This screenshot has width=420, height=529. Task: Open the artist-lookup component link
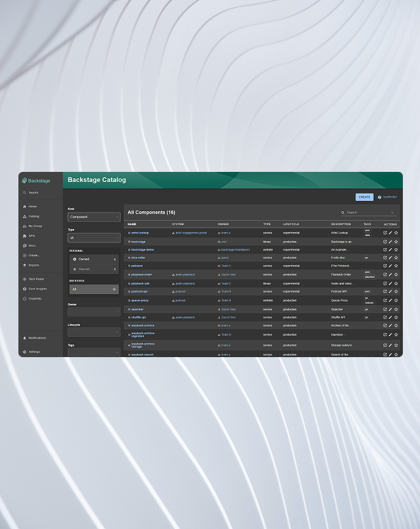pyautogui.click(x=140, y=233)
